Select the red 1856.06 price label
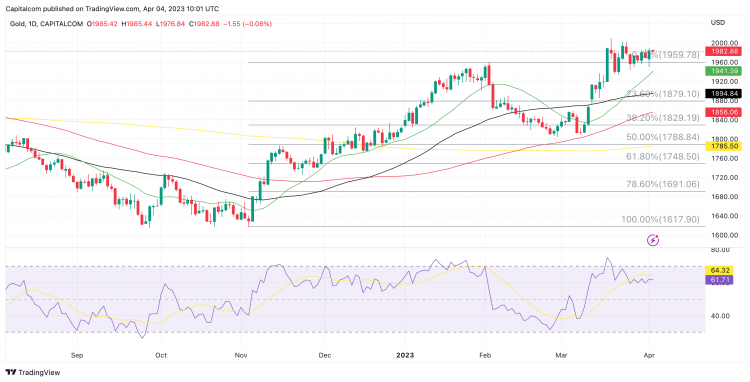 click(723, 112)
